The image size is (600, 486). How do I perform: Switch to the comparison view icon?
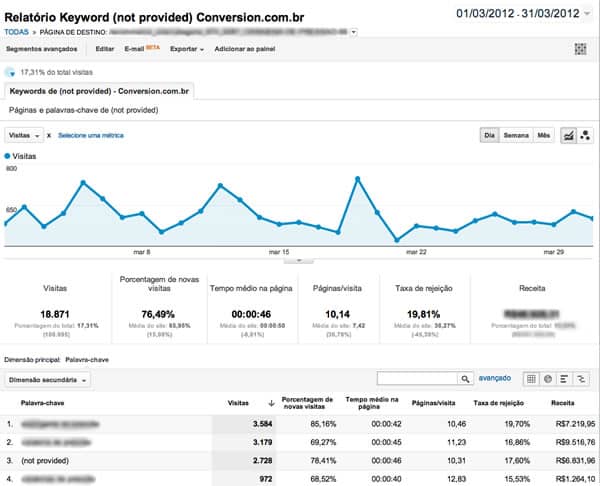pyautogui.click(x=581, y=379)
